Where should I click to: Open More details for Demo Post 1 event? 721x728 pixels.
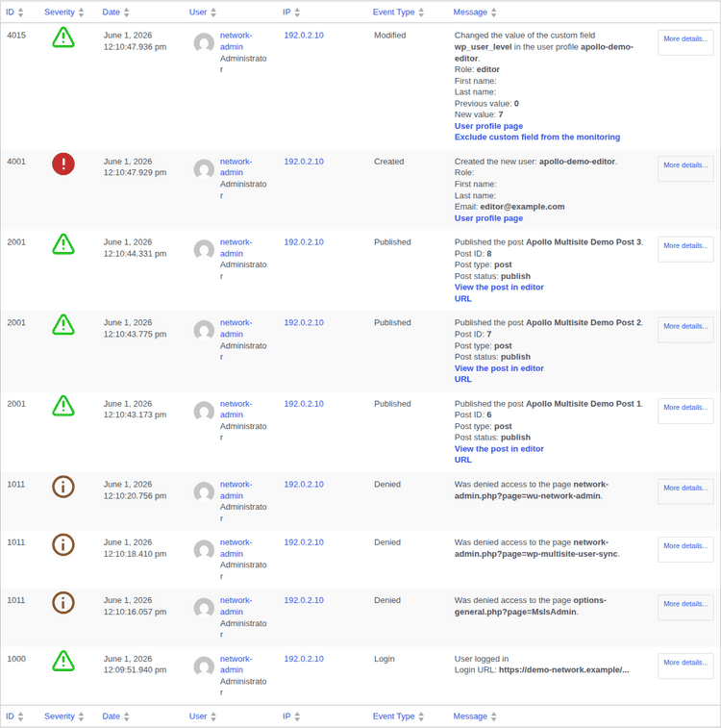(685, 411)
